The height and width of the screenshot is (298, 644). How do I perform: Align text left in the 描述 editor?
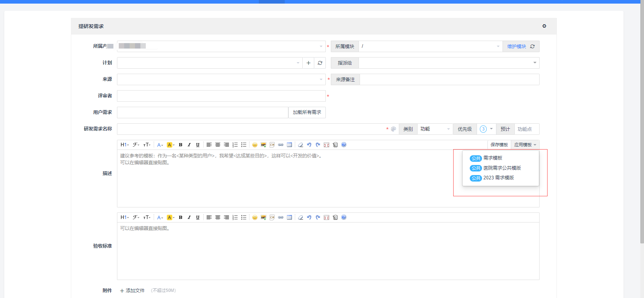point(209,145)
